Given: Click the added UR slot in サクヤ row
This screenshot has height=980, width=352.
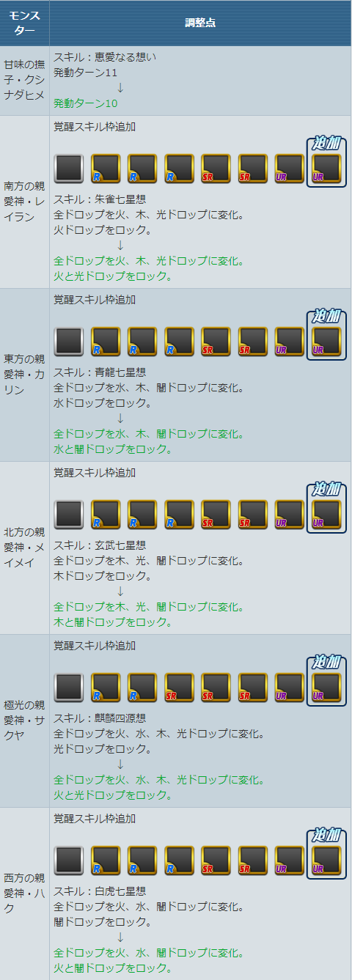Looking at the screenshot, I should 326,687.
